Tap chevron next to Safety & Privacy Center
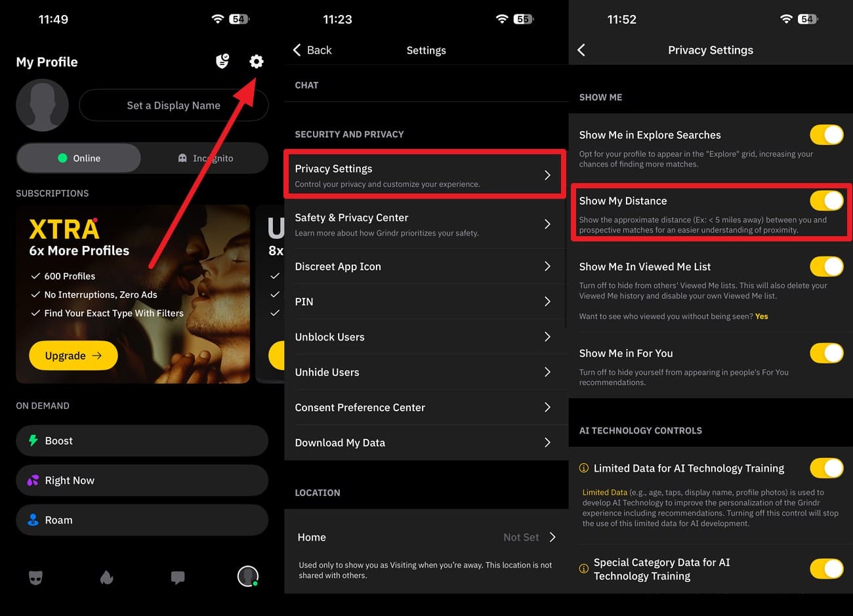 (547, 224)
